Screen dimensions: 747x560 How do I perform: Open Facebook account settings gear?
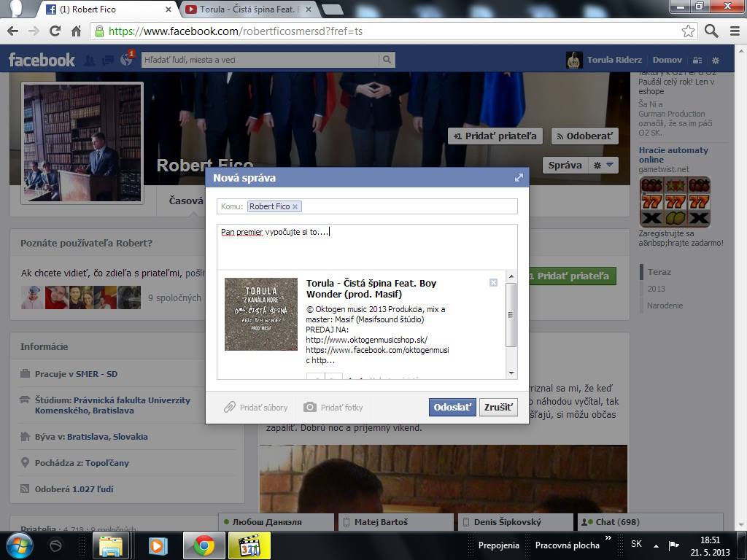pyautogui.click(x=716, y=60)
